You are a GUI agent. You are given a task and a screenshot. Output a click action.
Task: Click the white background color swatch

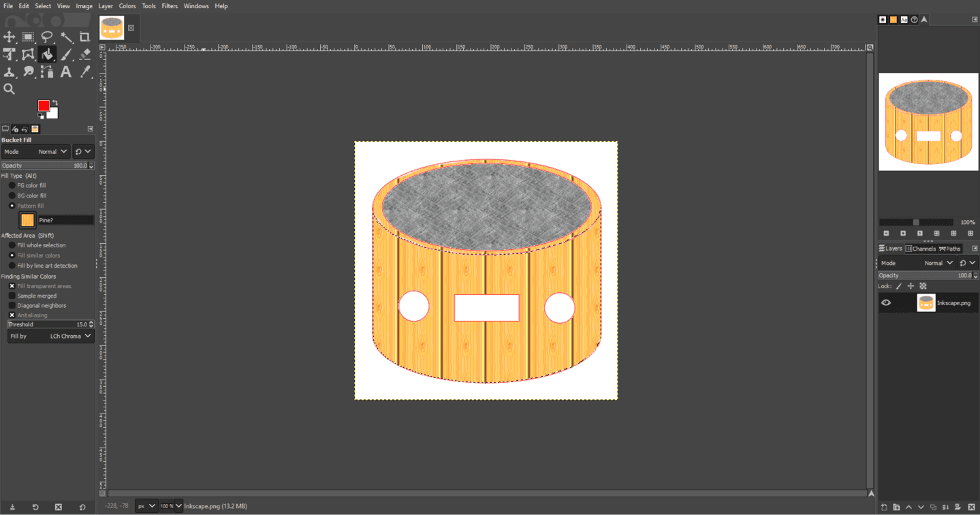[x=54, y=114]
